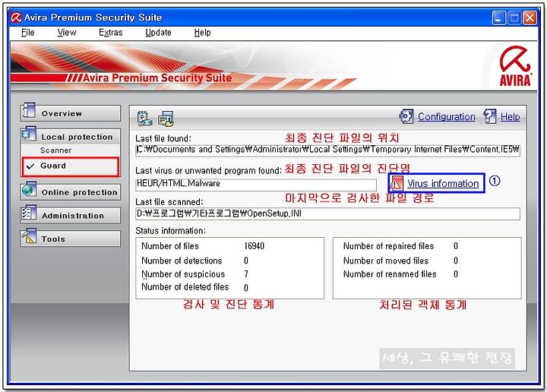Click the Local protection monitor icon
Viewport: 547px width, 392px height.
click(28, 134)
